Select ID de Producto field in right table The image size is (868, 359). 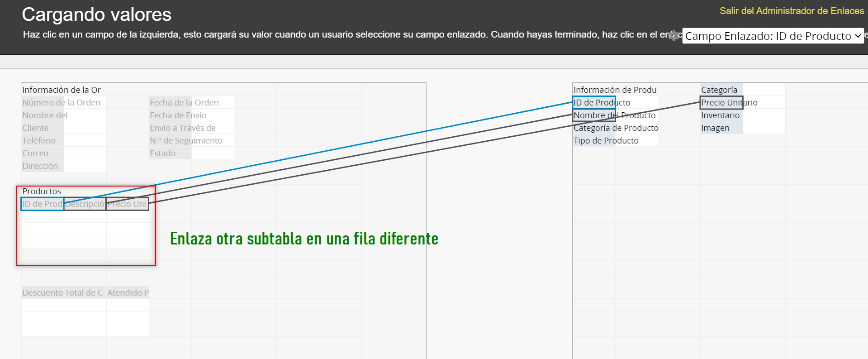[594, 103]
